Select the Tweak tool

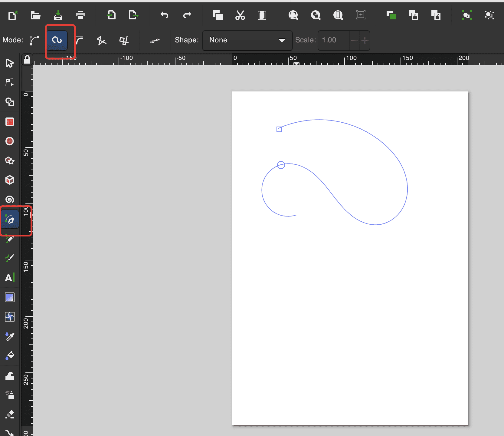[10, 375]
